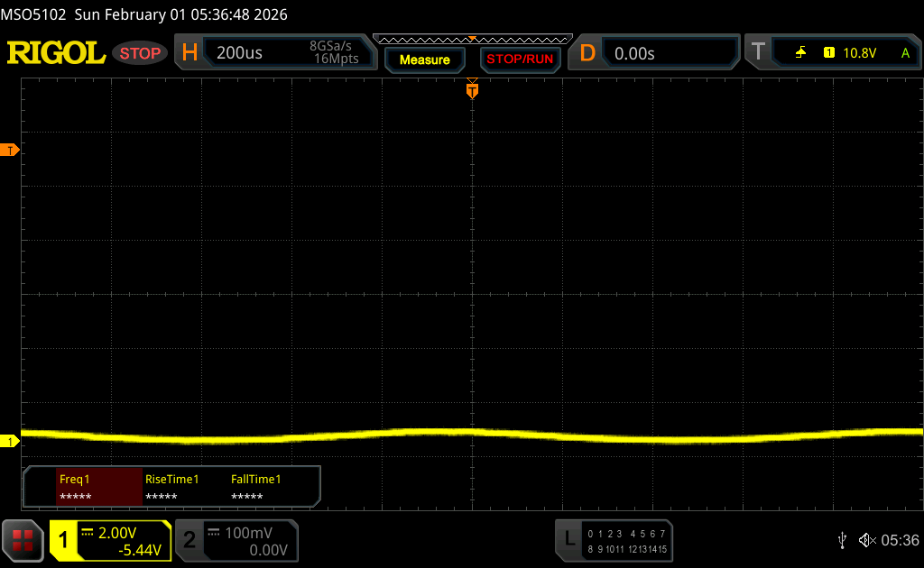Click the trigger level marker on left edge
The width and height of the screenshot is (924, 568).
pos(11,150)
